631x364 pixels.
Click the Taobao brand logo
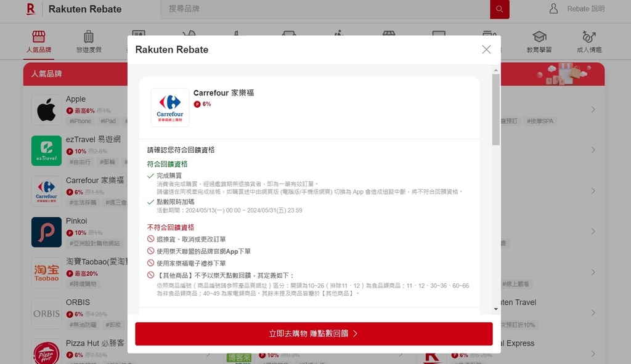pyautogui.click(x=46, y=273)
